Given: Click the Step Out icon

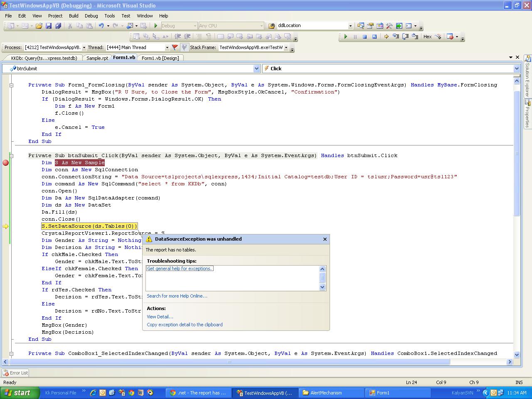Looking at the screenshot, I should (x=415, y=37).
